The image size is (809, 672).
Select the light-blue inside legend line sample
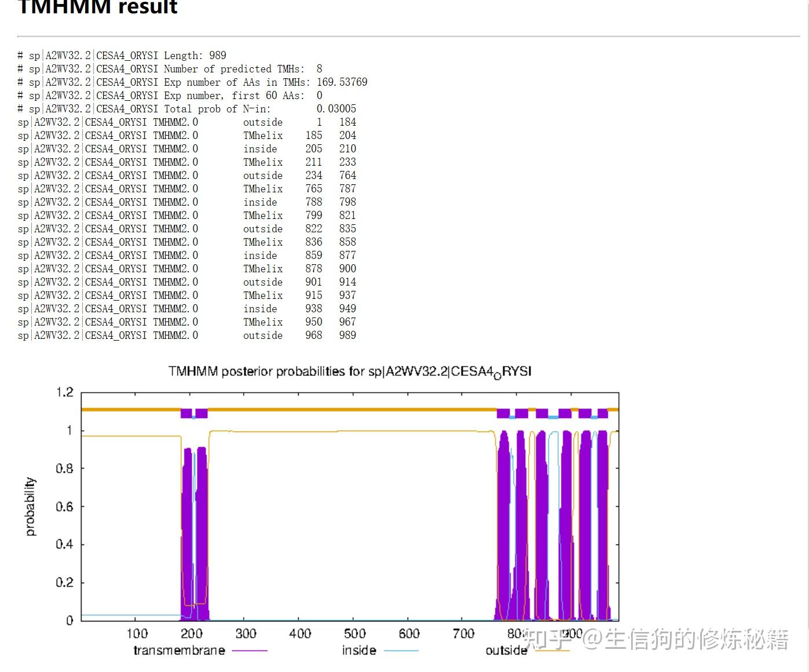pos(401,651)
